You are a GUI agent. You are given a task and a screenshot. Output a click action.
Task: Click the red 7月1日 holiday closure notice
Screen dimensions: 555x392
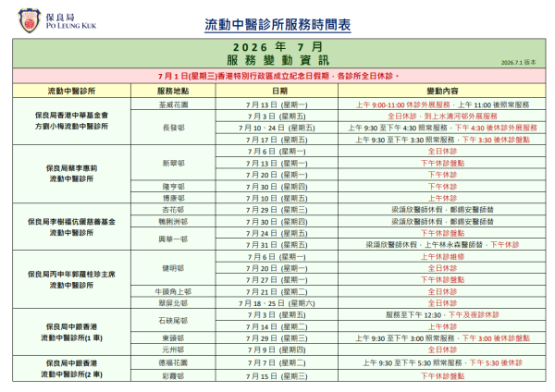279,76
